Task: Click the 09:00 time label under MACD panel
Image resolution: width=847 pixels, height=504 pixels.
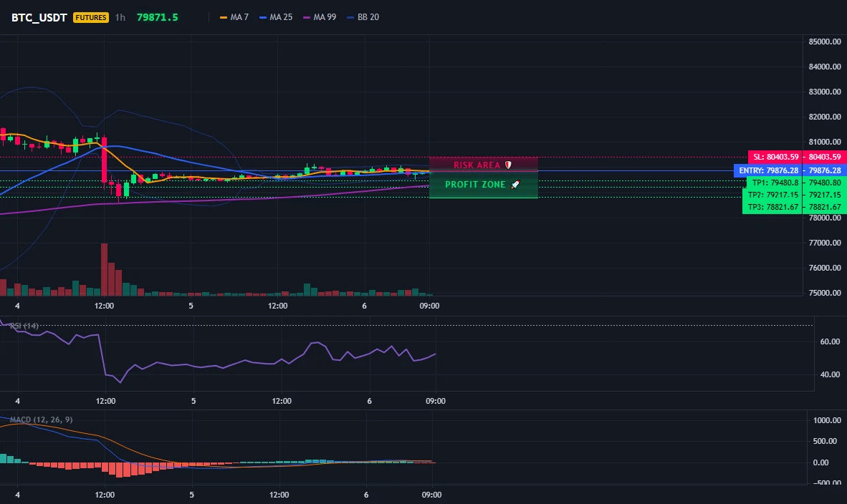Action: [431, 495]
